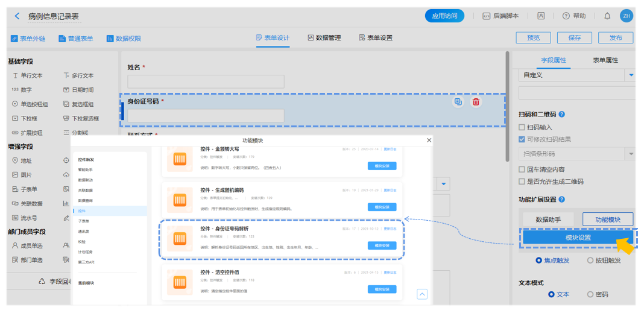Delete the 身份证号码 field with trash icon
The image size is (644, 313).
[476, 102]
